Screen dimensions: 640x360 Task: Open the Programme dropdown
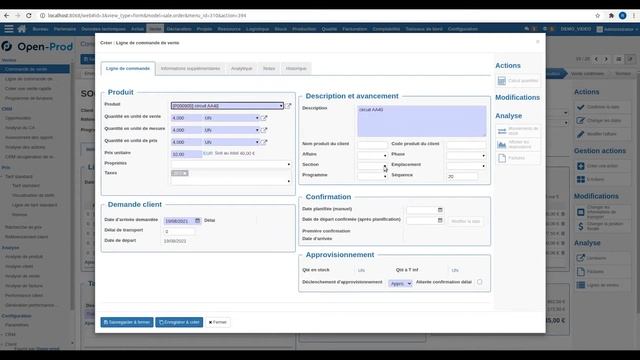(384, 176)
